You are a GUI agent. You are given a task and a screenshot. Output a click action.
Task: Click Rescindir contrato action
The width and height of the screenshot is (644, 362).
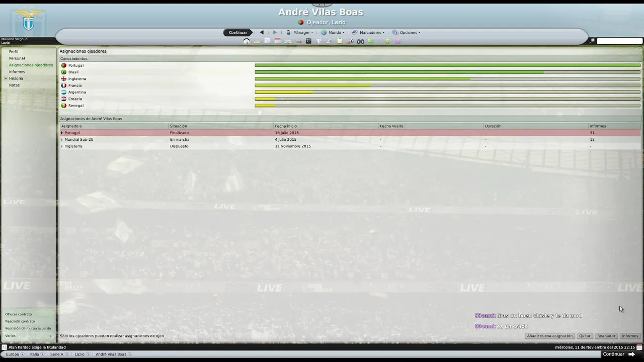20,321
